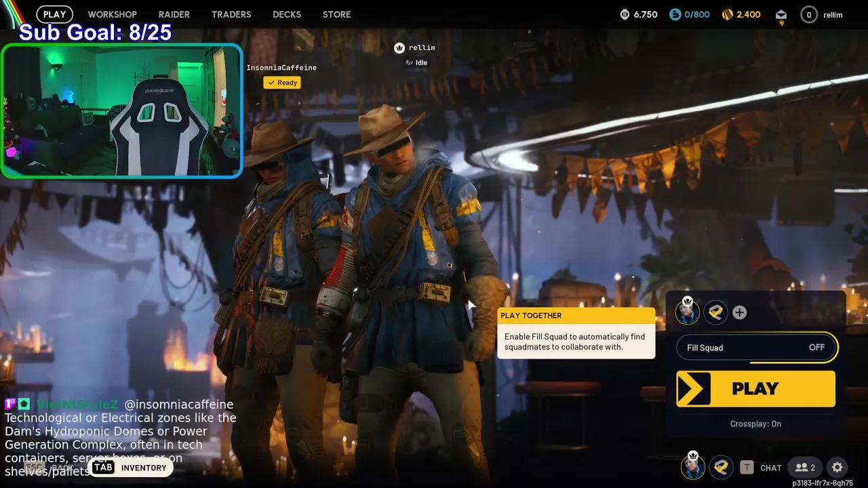Click the InsomniaCaffeine player name tag
Viewport: 868px width, 488px height.
[281, 68]
